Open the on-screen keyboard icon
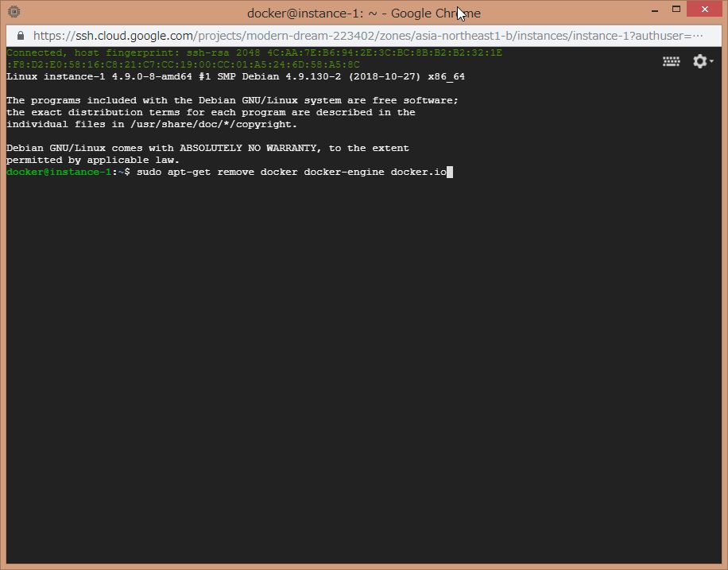 point(671,61)
